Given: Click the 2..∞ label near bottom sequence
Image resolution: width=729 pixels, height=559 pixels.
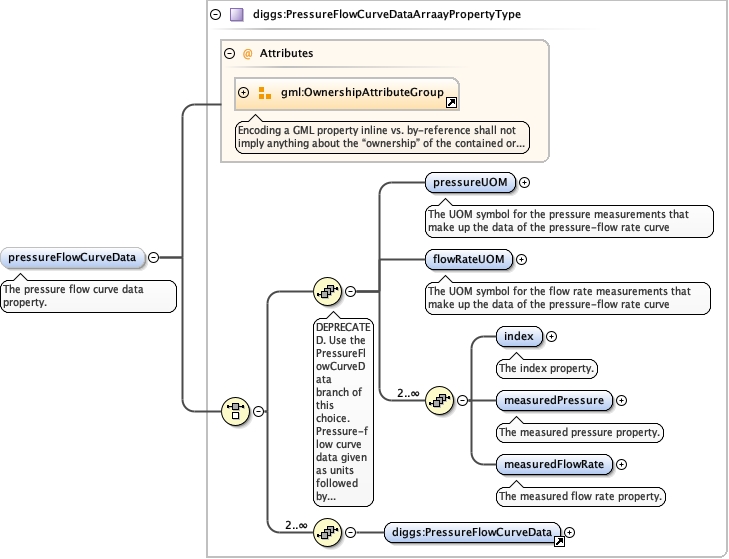Looking at the screenshot, I should pyautogui.click(x=296, y=525).
